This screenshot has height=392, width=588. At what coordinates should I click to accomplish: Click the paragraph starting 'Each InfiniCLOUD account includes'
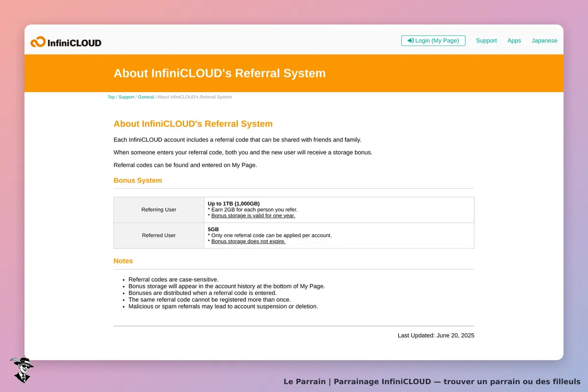tap(237, 140)
